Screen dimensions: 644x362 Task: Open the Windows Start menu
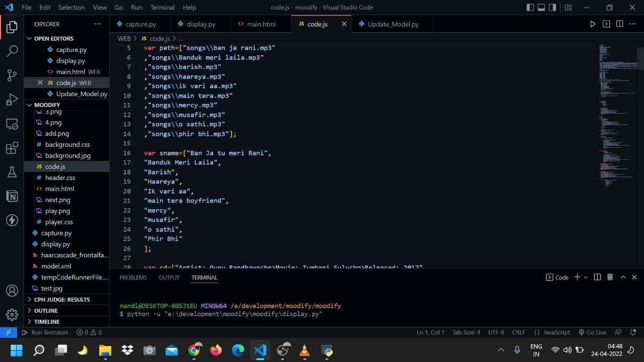pyautogui.click(x=17, y=350)
